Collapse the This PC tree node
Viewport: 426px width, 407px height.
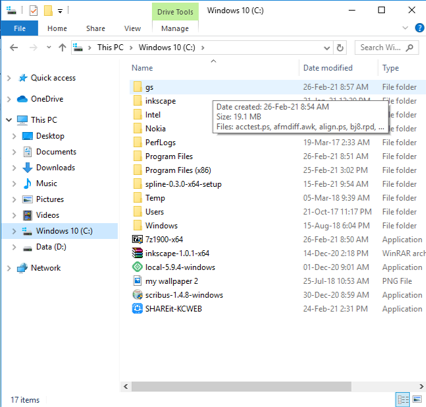click(9, 120)
